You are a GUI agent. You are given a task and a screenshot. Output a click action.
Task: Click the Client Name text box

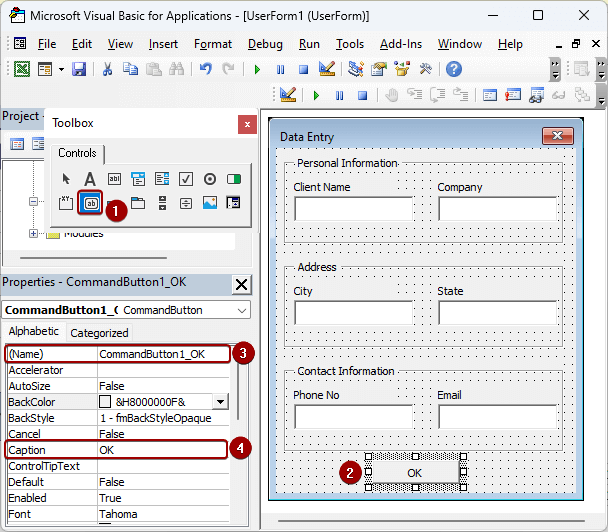coord(353,209)
